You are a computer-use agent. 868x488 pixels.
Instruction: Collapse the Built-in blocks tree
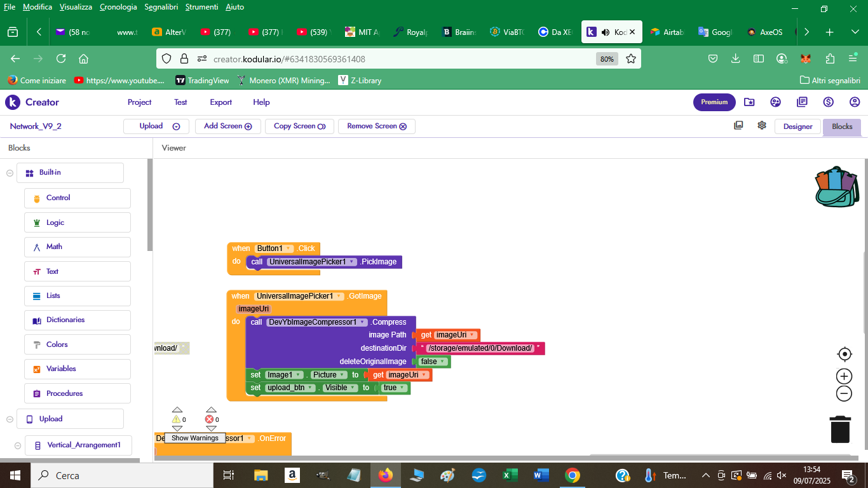tap(10, 173)
